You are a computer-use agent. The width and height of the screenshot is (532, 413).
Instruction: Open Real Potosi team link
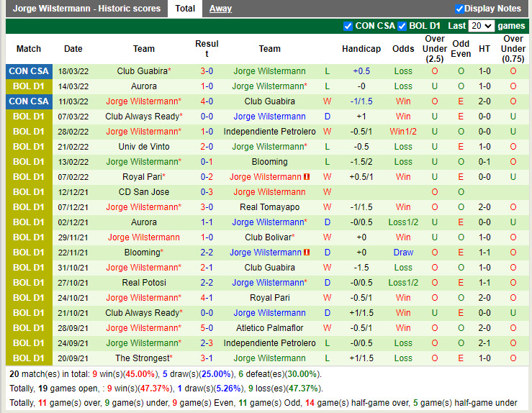pos(144,283)
